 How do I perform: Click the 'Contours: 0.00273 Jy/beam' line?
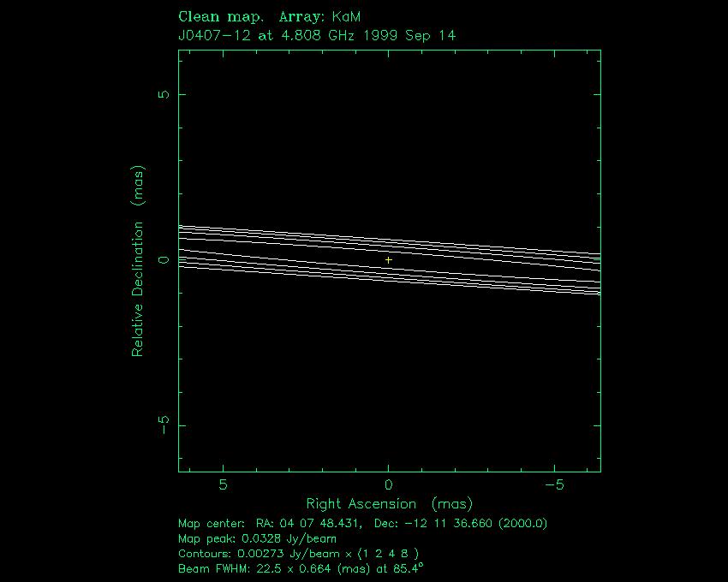click(x=299, y=554)
